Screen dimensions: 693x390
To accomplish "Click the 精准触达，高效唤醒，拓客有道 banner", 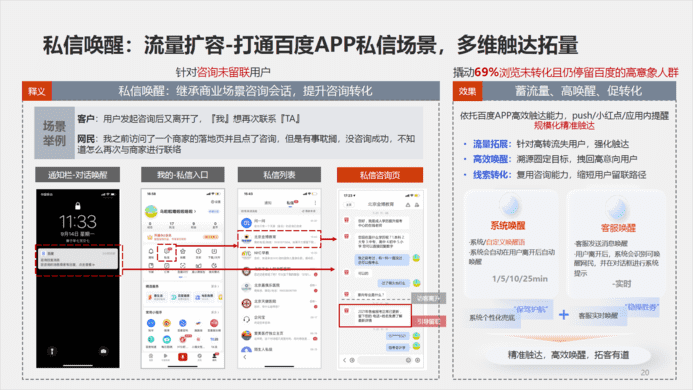I will pos(568,355).
